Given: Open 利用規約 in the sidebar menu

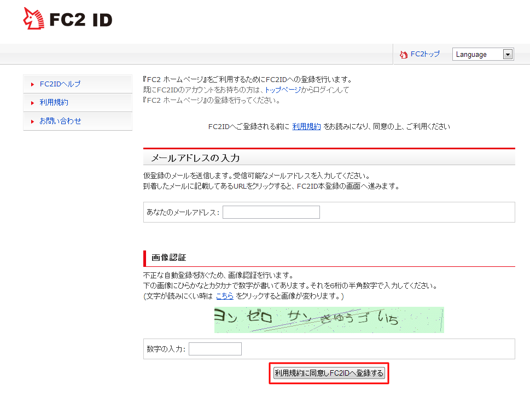Looking at the screenshot, I should [54, 102].
